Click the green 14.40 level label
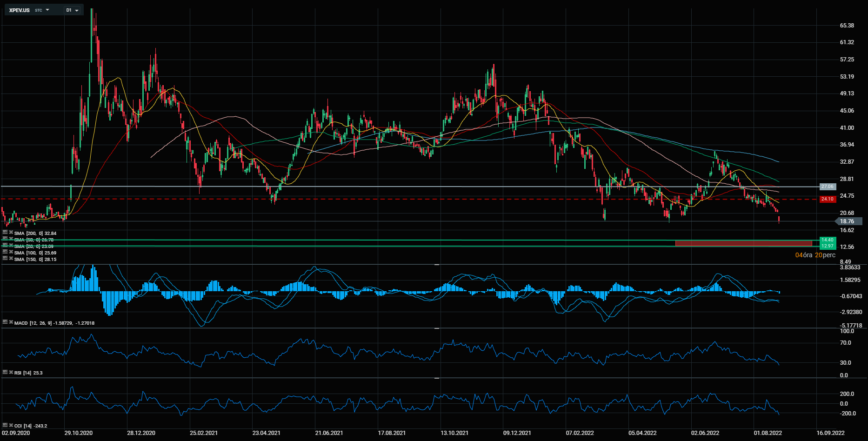This screenshot has width=868, height=441. click(x=827, y=240)
